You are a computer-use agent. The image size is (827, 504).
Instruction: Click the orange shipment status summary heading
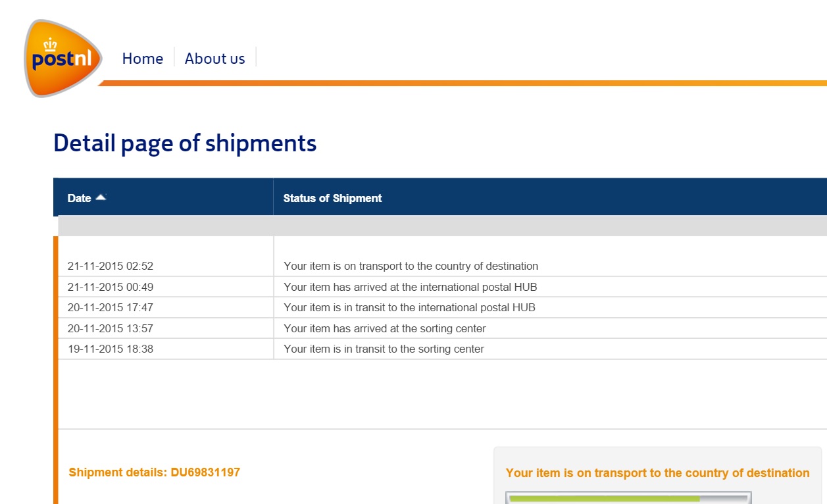coord(657,473)
